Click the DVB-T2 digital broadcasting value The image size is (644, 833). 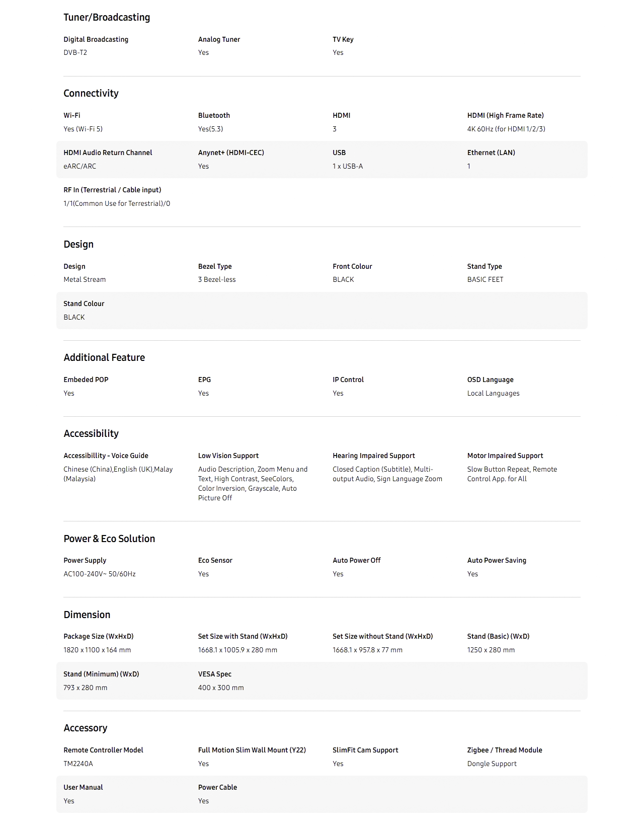(75, 53)
